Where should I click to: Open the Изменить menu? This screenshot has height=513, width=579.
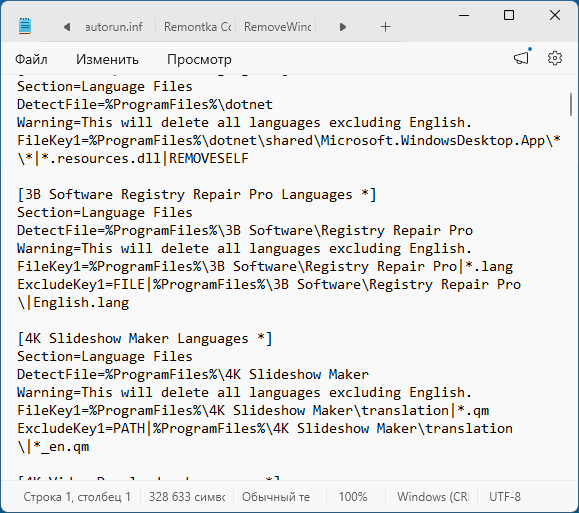[x=107, y=59]
